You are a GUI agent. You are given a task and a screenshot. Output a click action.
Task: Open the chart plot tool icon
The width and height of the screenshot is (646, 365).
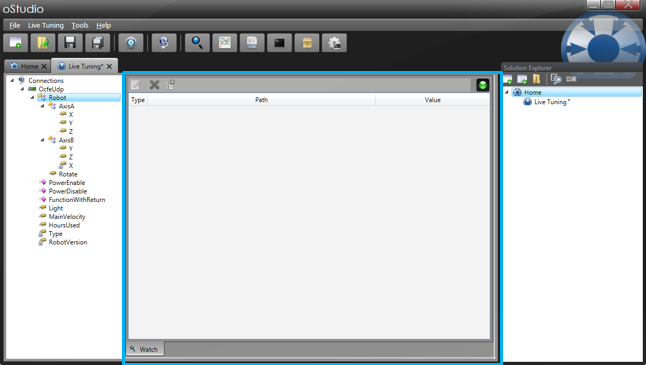point(225,42)
